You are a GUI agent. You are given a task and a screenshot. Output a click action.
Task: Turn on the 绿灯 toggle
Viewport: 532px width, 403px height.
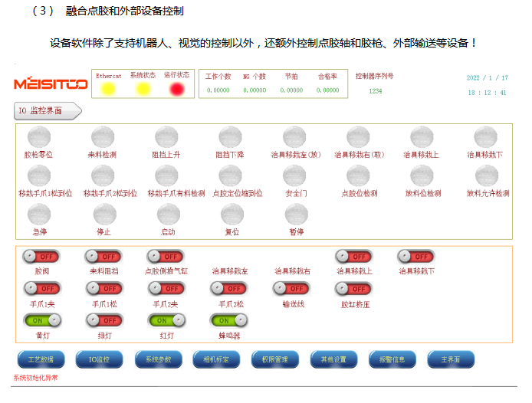click(x=103, y=321)
